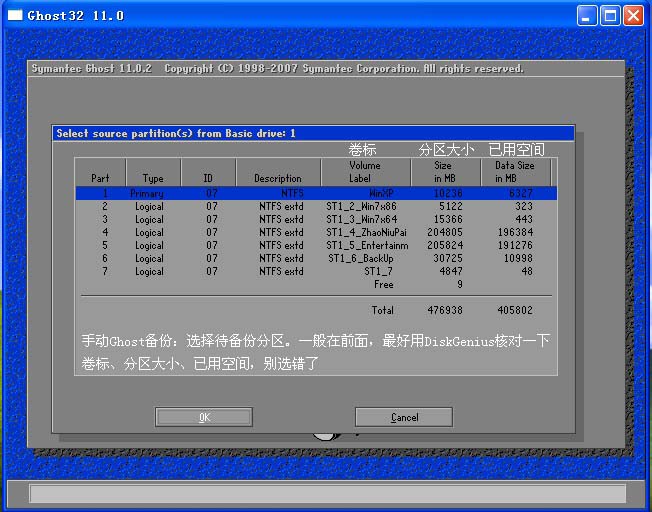Maximize the Ghost32 window
652x512 pixels.
(x=610, y=16)
